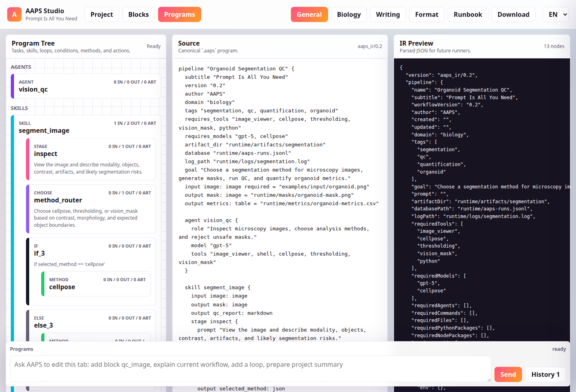Select the cellpose method card
Screen dimensions: 576x392
(96, 284)
